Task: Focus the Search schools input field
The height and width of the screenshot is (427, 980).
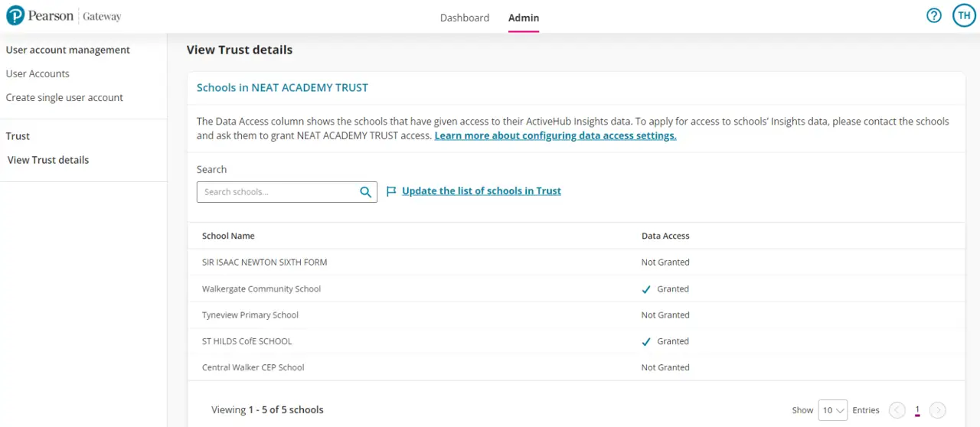Action: coord(277,192)
